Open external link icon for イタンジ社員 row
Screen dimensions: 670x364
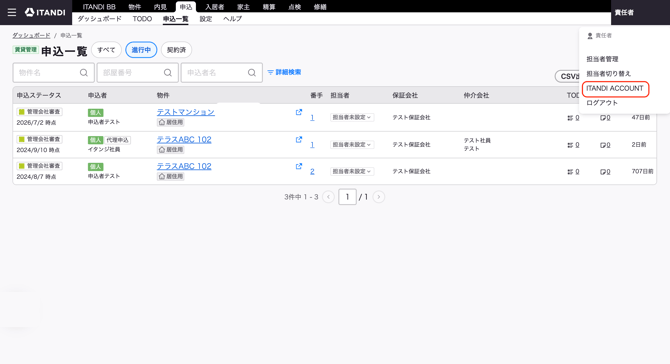[x=299, y=140]
